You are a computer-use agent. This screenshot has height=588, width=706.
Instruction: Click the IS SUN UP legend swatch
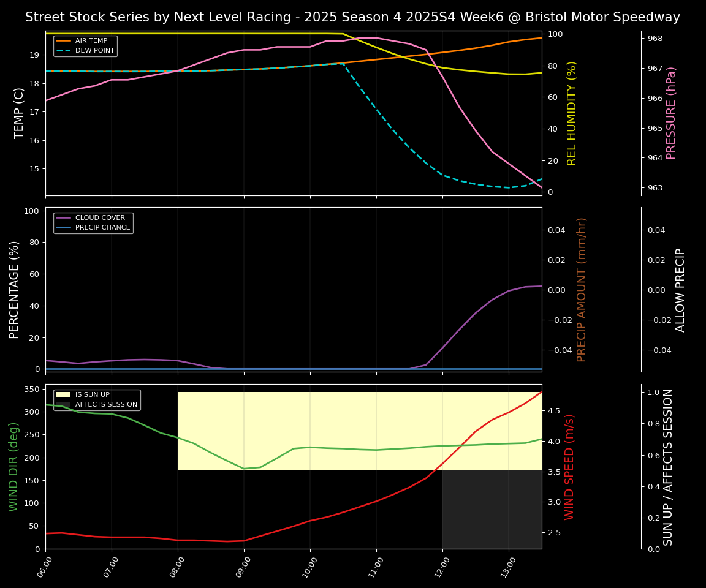coord(63,395)
